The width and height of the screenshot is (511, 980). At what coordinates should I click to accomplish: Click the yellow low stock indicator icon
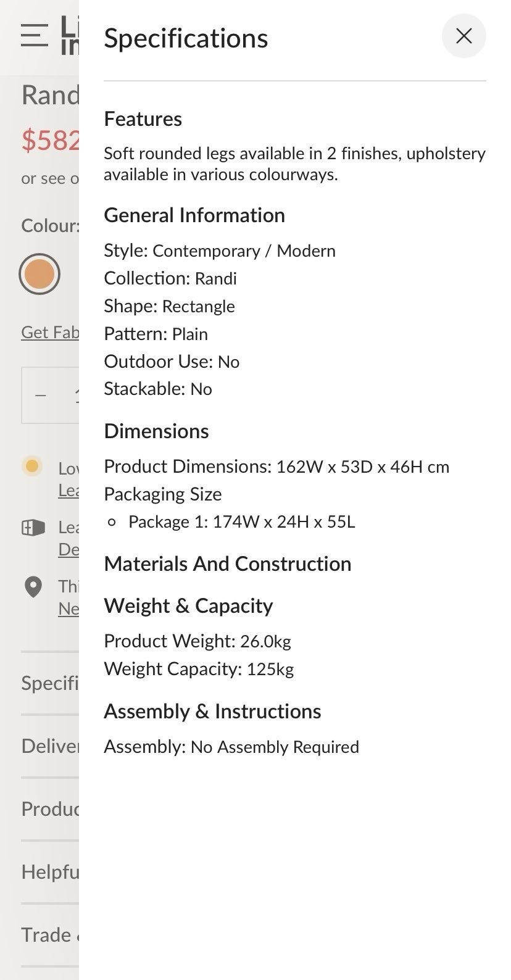coord(32,466)
